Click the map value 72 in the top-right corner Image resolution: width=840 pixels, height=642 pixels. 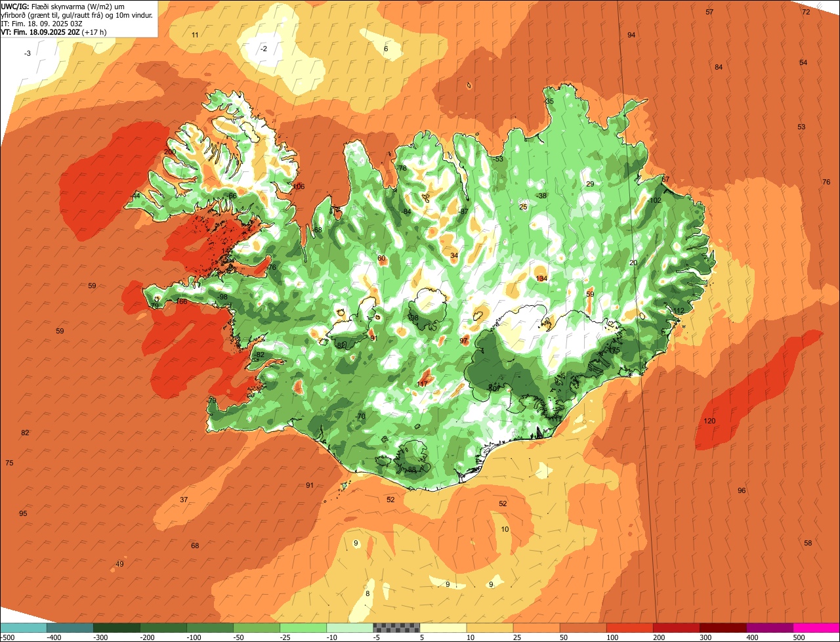pos(806,12)
